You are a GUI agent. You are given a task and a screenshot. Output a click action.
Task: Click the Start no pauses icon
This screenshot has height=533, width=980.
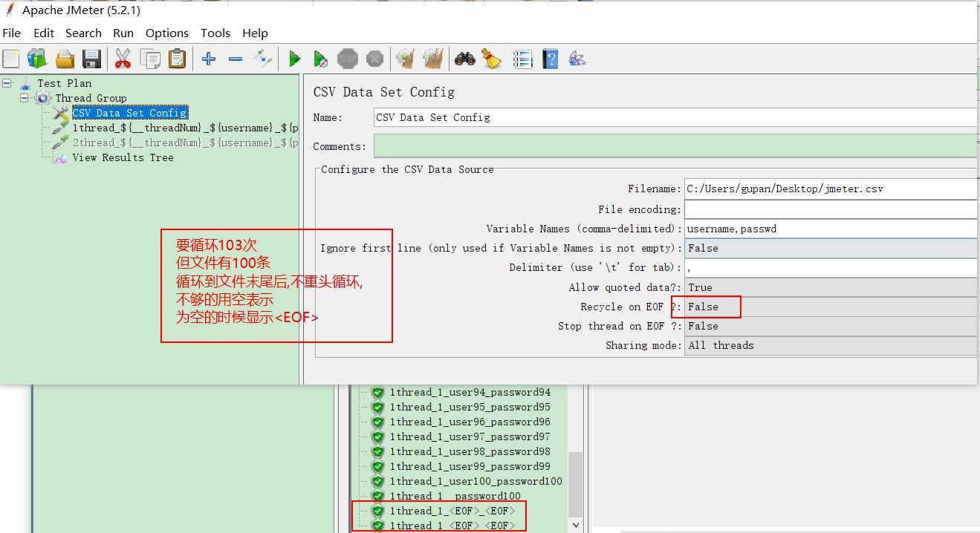[320, 59]
